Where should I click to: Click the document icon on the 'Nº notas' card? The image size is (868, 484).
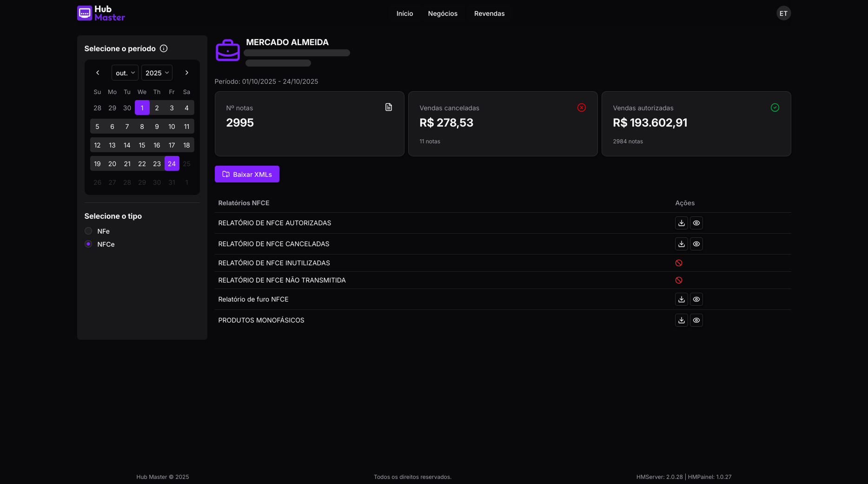click(389, 107)
